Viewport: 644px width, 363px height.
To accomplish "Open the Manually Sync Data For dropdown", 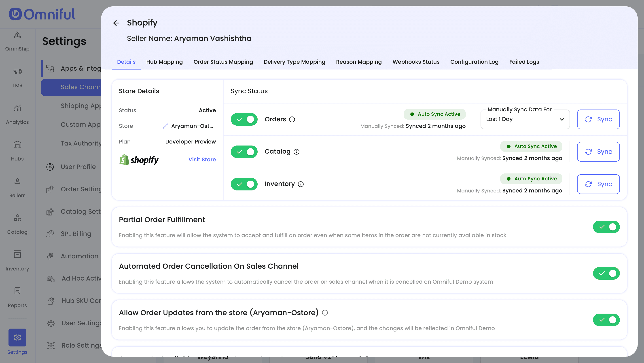I will 525,119.
